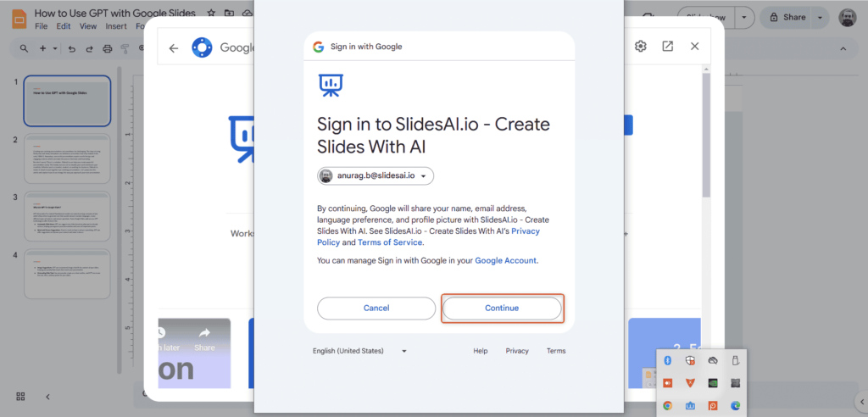The height and width of the screenshot is (417, 868).
Task: Open the View menu
Action: pyautogui.click(x=87, y=26)
